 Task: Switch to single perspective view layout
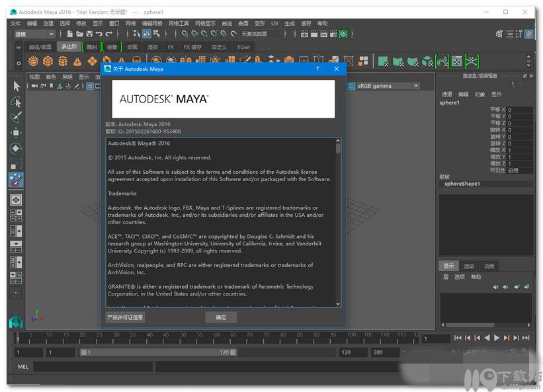point(16,200)
